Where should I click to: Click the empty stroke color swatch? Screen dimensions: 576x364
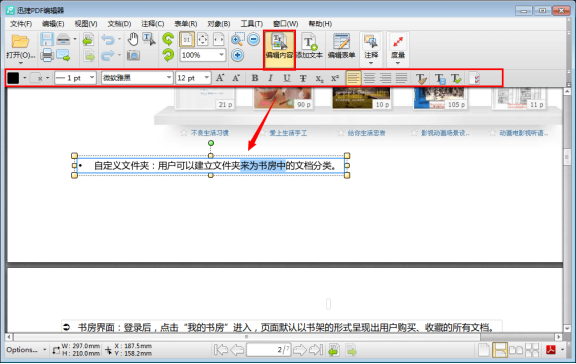[36, 78]
